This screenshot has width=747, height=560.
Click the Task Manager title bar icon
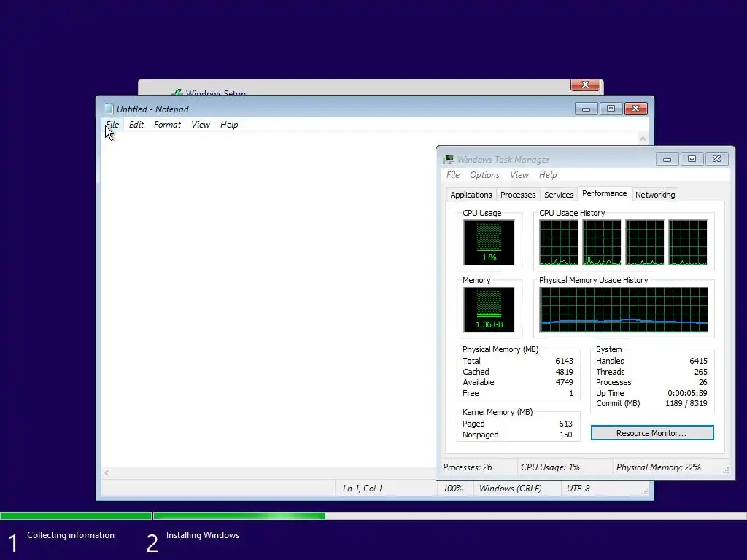pos(449,159)
